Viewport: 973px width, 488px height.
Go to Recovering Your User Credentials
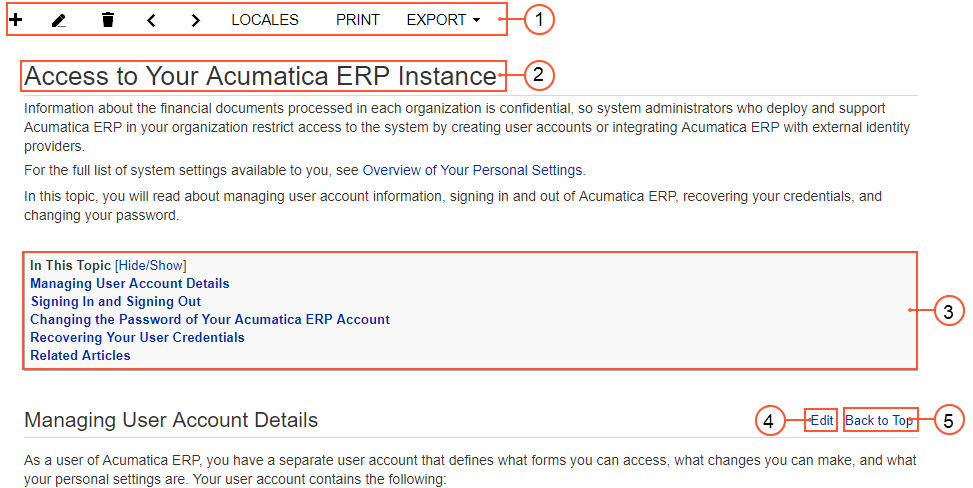(x=137, y=338)
